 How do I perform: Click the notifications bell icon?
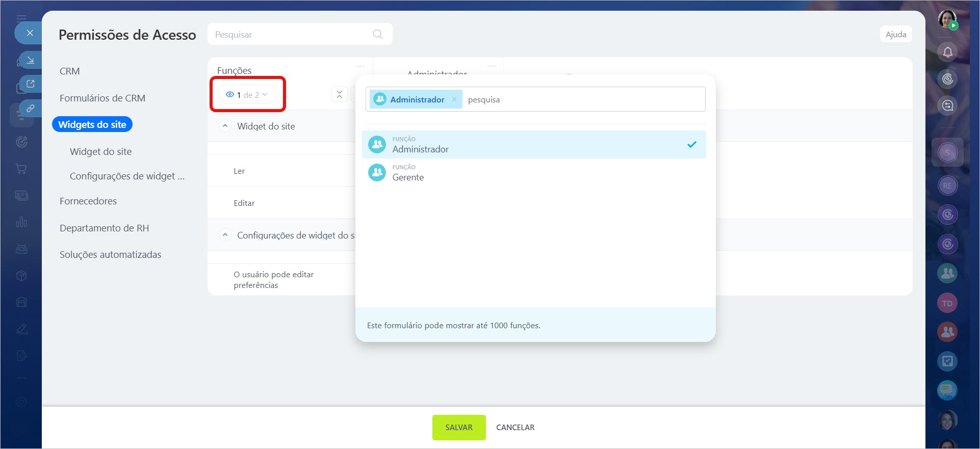[947, 52]
